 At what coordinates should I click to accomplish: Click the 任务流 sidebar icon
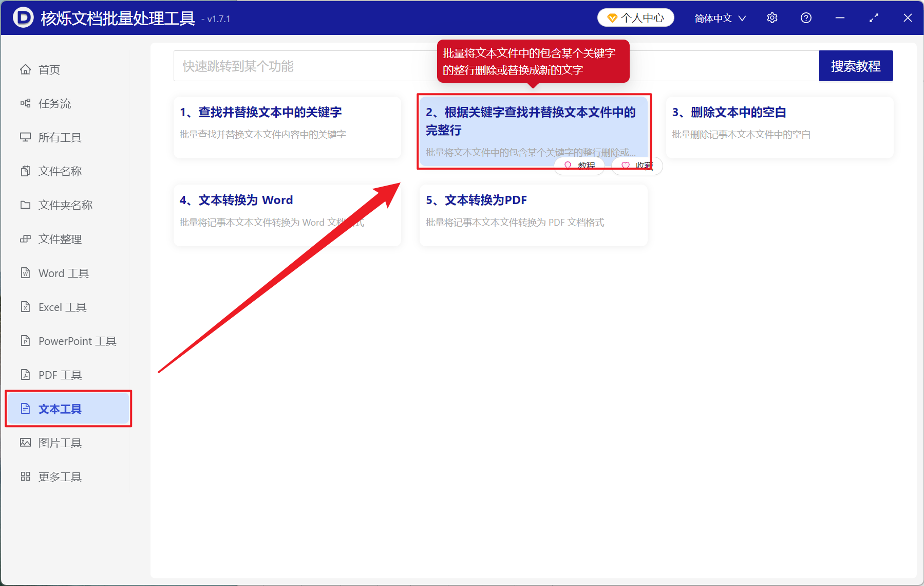tap(54, 103)
